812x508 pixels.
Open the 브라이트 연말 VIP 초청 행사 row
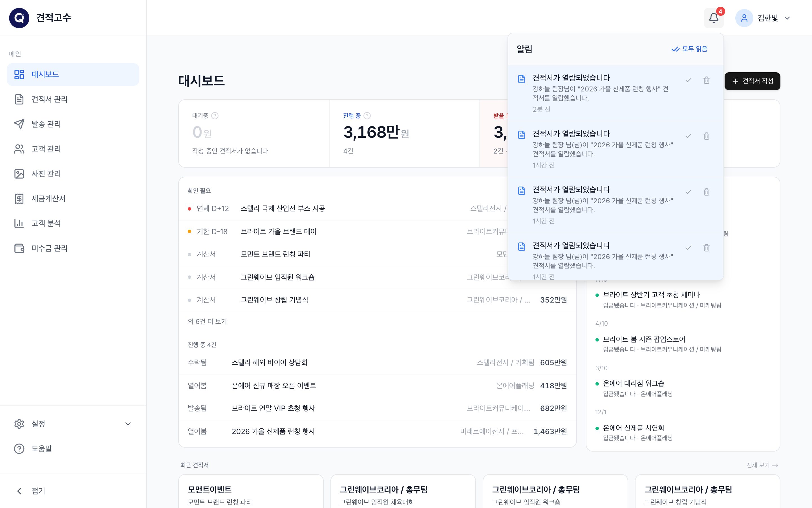pyautogui.click(x=377, y=408)
